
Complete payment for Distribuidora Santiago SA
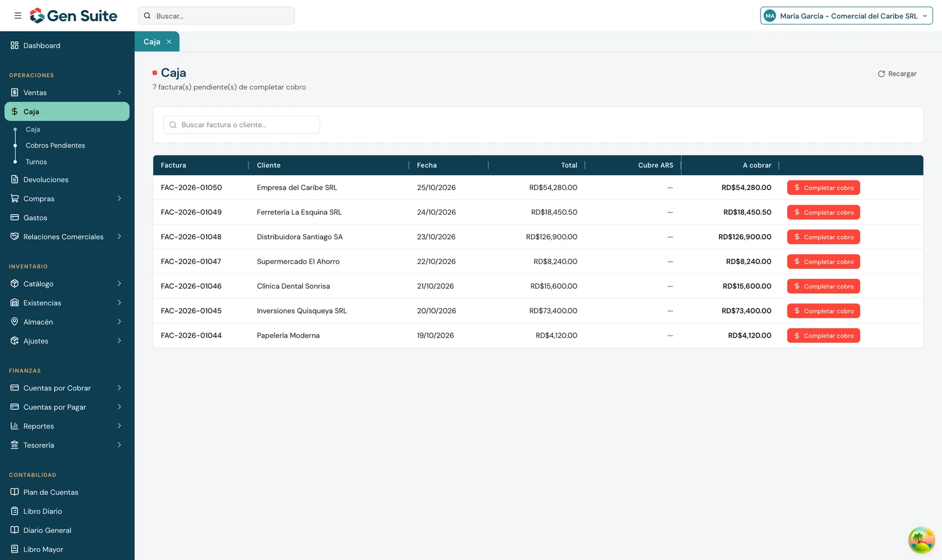tap(823, 237)
